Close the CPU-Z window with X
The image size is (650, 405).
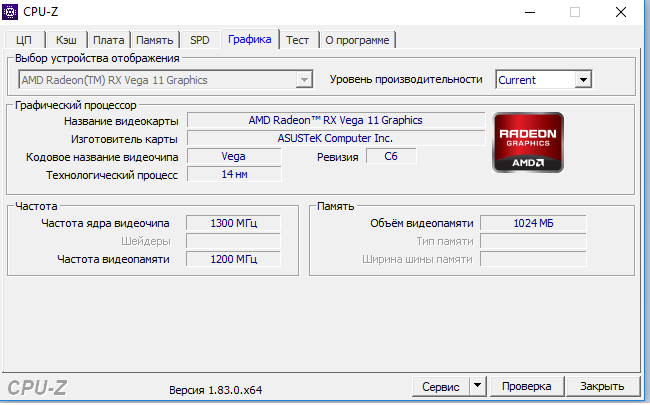(x=621, y=12)
